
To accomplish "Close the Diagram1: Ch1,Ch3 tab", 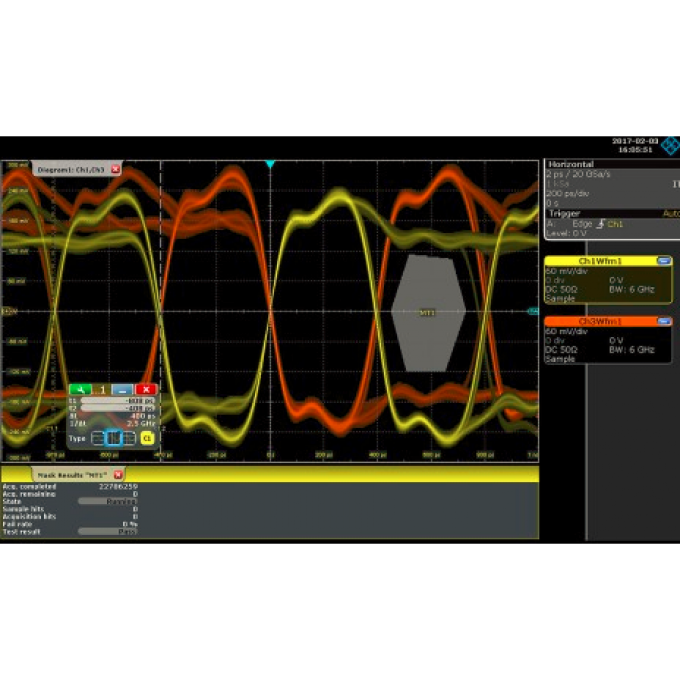I will (x=115, y=170).
